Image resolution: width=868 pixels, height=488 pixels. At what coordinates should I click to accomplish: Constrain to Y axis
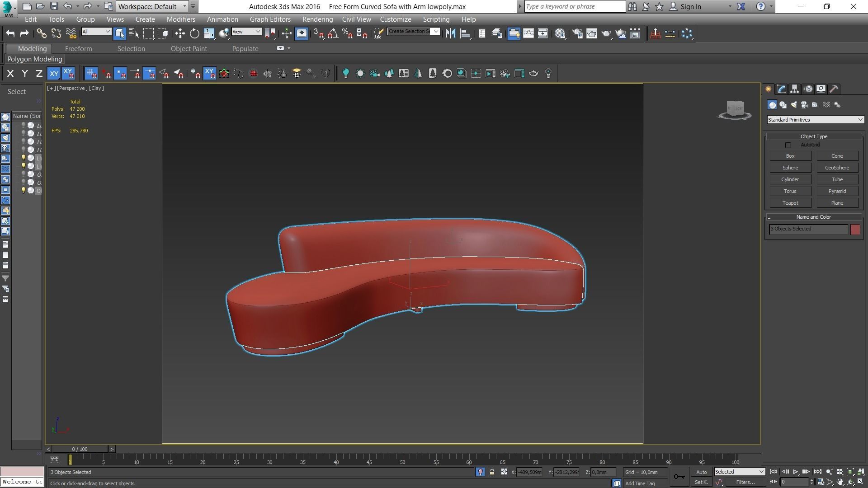[x=25, y=74]
